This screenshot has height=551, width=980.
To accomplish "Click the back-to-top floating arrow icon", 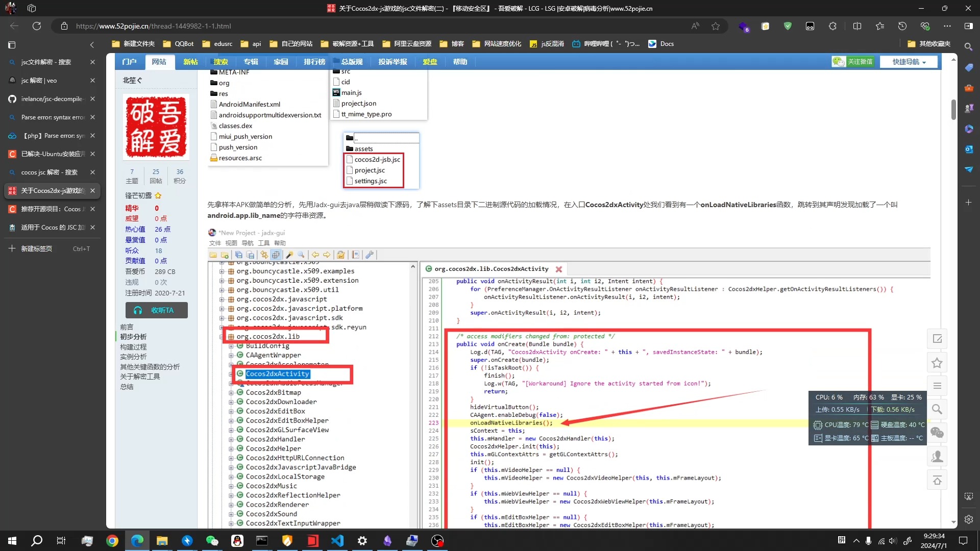I will click(937, 480).
